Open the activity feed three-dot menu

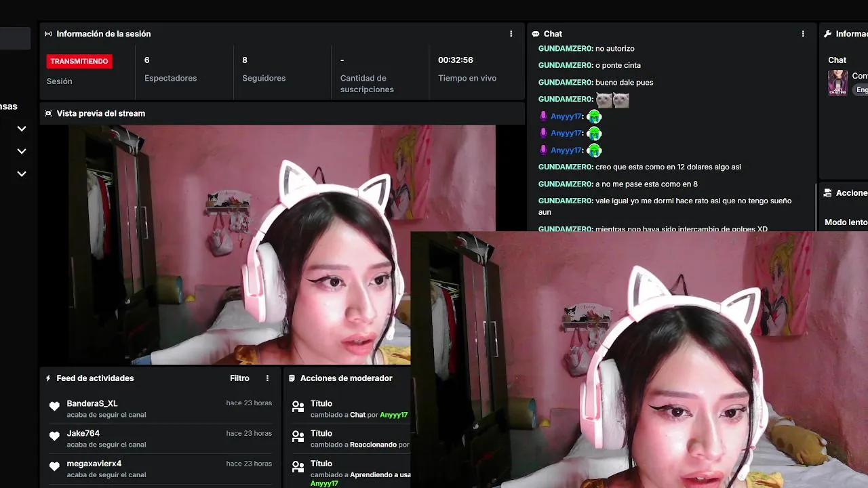click(267, 378)
